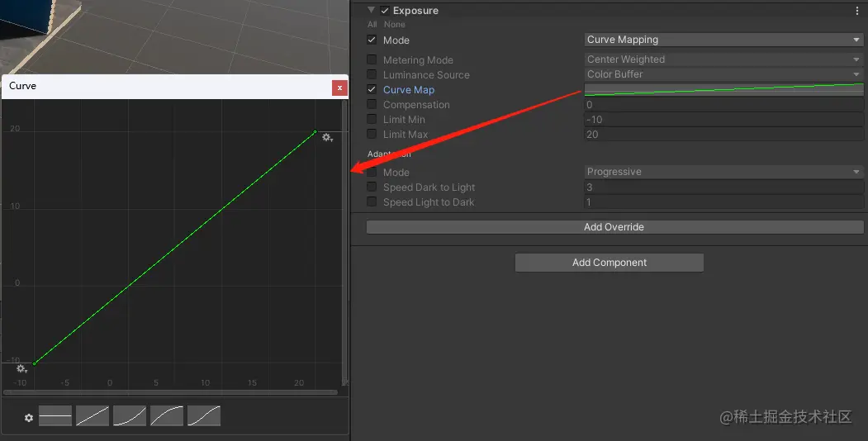Select the ease-in-out S curve preset
868x441 pixels.
click(204, 415)
